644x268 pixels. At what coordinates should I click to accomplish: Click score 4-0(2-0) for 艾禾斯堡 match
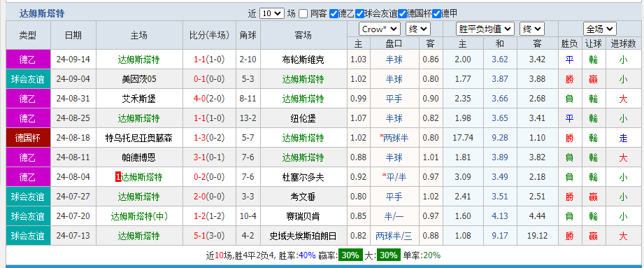click(210, 99)
